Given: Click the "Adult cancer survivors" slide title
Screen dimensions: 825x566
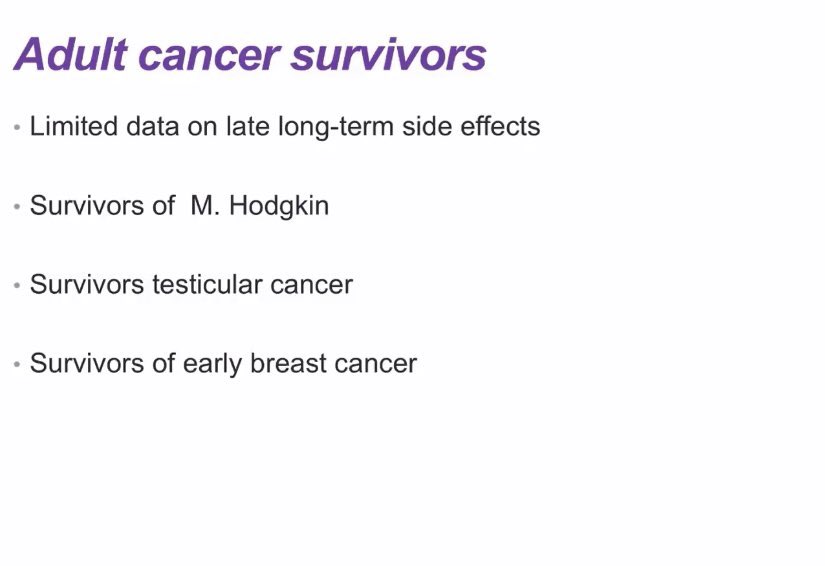Looking at the screenshot, I should (x=250, y=54).
